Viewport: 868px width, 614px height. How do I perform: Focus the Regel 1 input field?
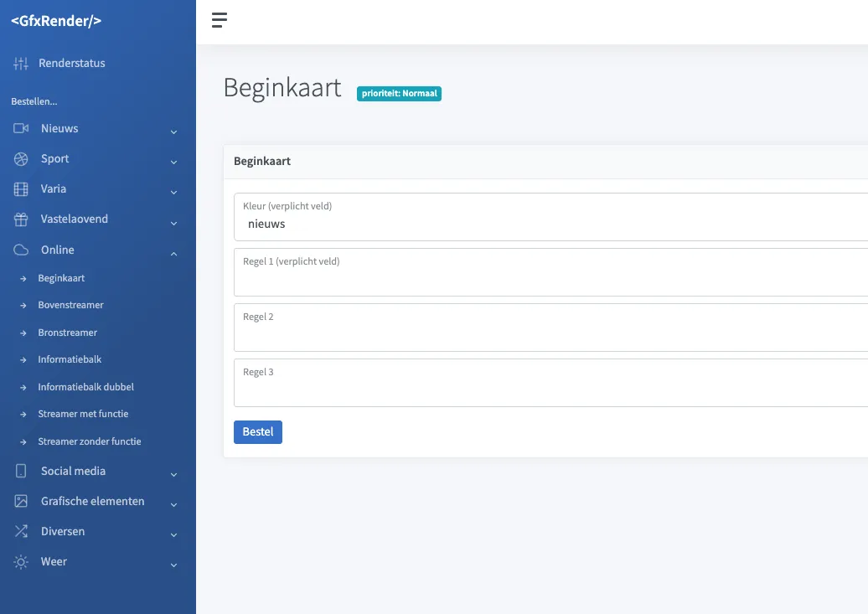pos(550,272)
